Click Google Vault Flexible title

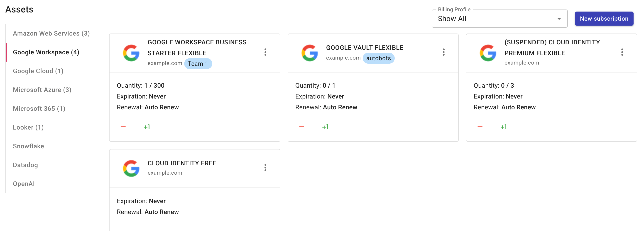point(365,48)
